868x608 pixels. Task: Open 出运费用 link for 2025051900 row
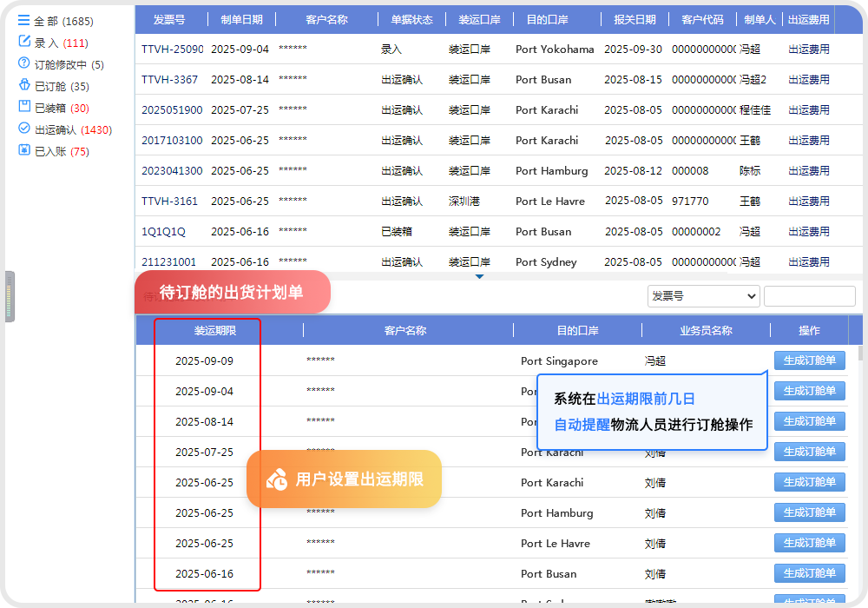coord(809,110)
